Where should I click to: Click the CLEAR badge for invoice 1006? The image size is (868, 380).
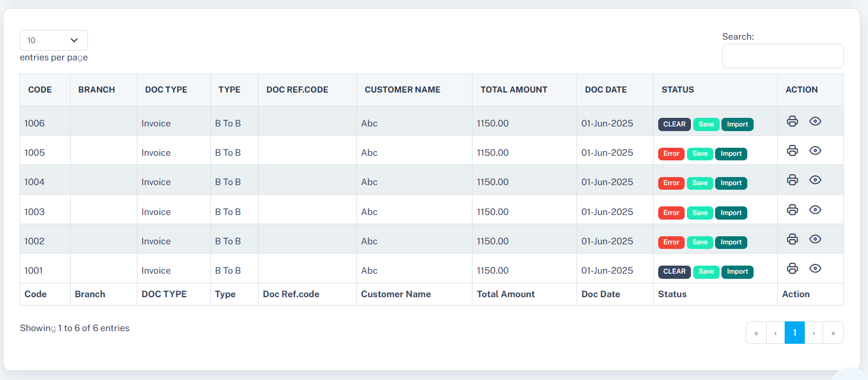pyautogui.click(x=674, y=124)
